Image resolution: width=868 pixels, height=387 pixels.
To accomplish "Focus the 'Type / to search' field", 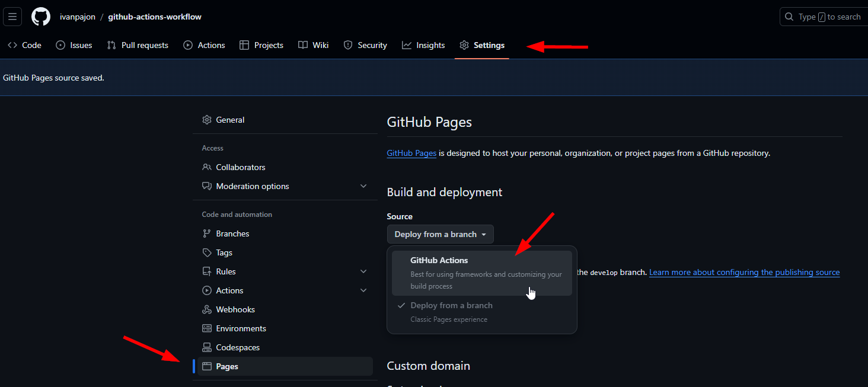I will tap(824, 17).
